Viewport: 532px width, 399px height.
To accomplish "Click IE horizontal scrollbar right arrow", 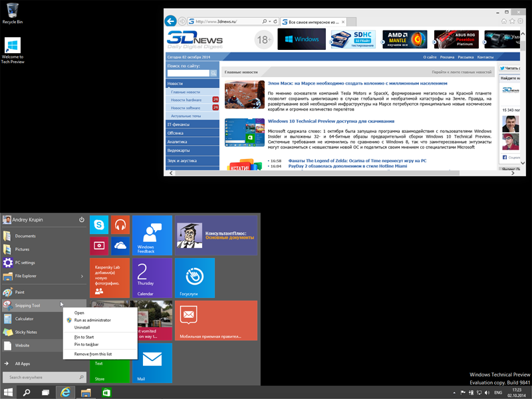I will point(513,173).
